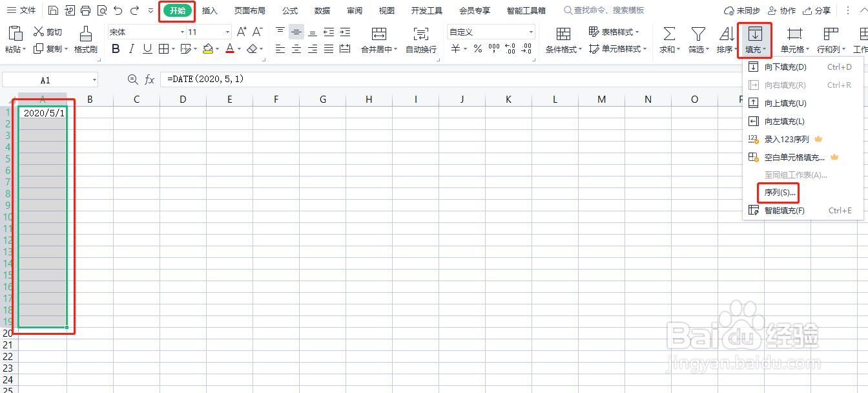Click the eraser clear-format icon
868x393 pixels.
point(252,48)
